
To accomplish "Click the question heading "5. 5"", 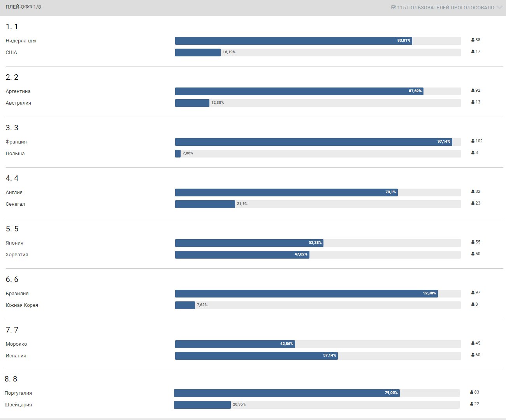I will coord(12,229).
